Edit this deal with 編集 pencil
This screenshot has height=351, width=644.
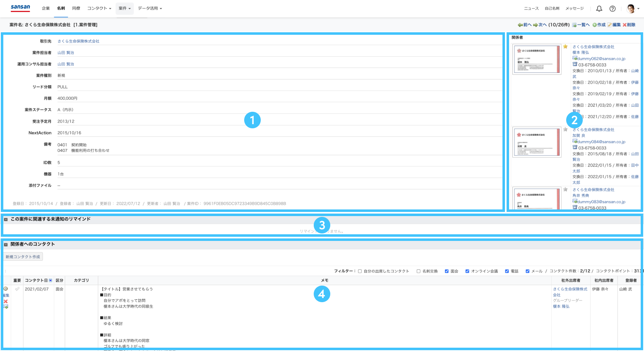tap(614, 25)
